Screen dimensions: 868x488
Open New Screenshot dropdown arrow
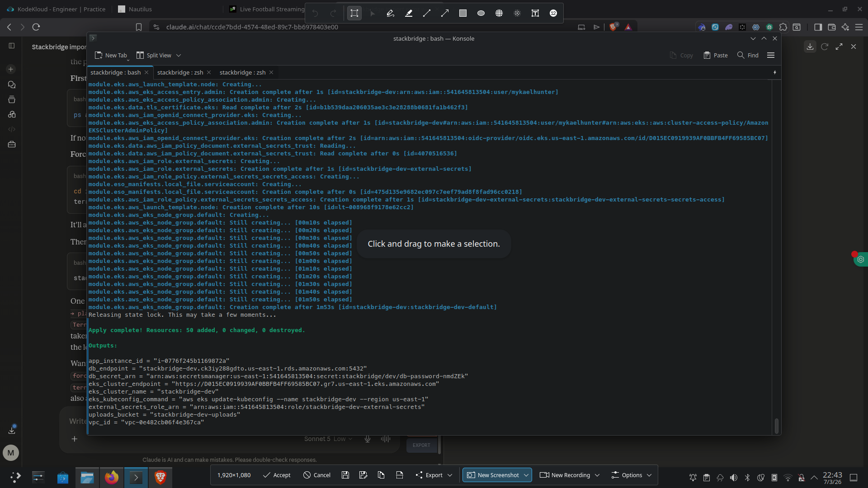pos(526,475)
